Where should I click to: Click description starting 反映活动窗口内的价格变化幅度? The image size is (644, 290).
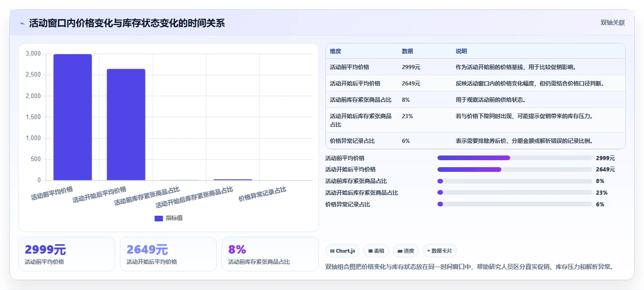coord(530,84)
